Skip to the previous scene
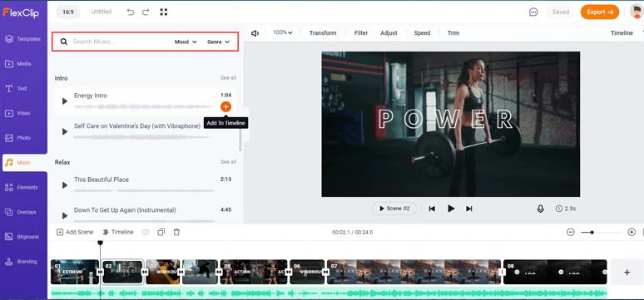 432,209
